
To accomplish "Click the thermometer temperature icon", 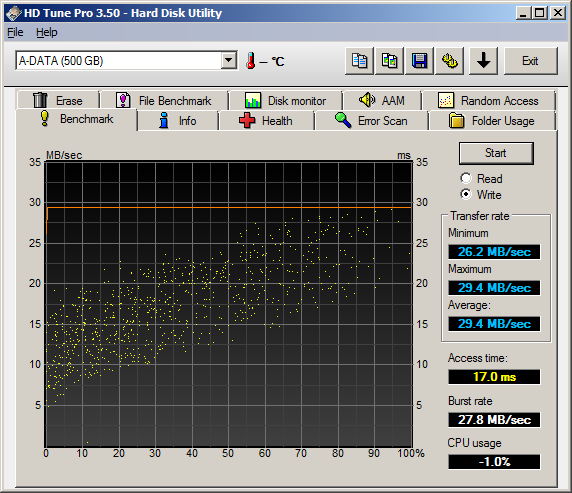I will tap(250, 61).
